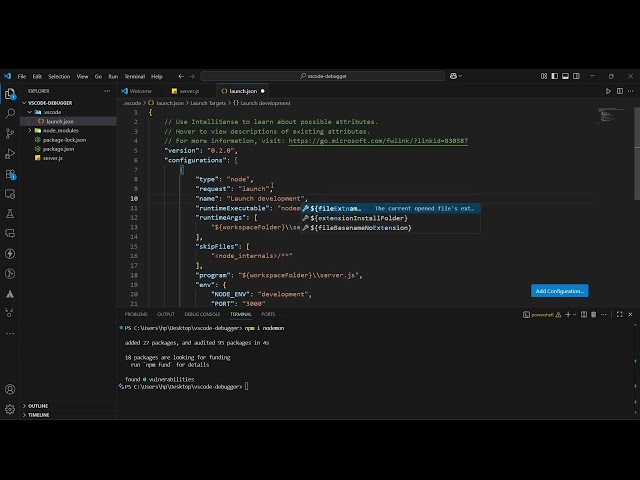
Task: Click the vscode-debugger command center search box
Action: click(x=323, y=76)
